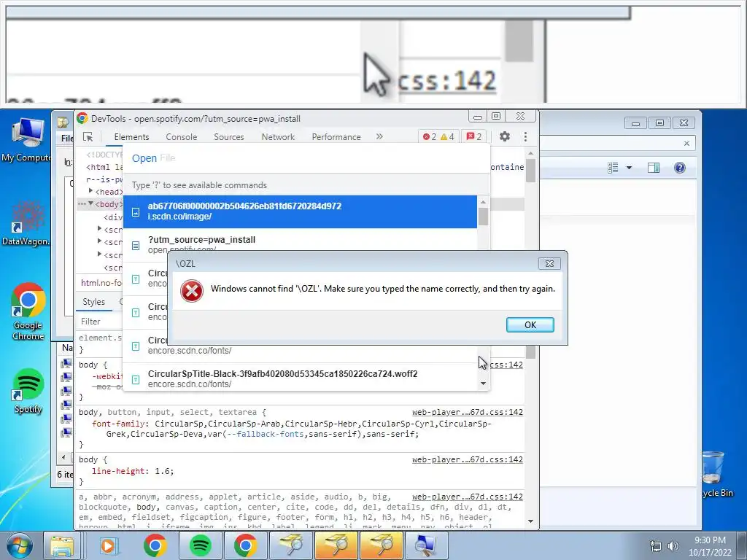Open view options dropdown in Explorer window
747x560 pixels.
pyautogui.click(x=629, y=168)
